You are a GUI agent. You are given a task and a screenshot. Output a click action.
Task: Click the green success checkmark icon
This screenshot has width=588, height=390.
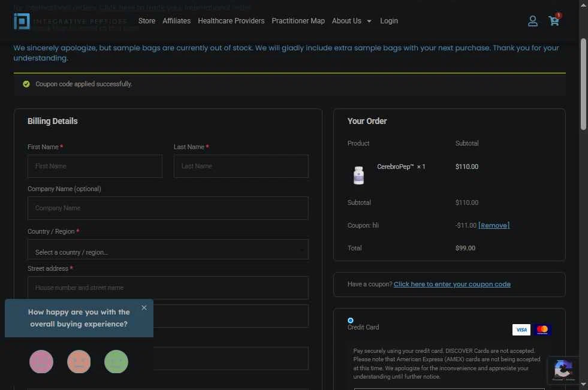coord(26,84)
